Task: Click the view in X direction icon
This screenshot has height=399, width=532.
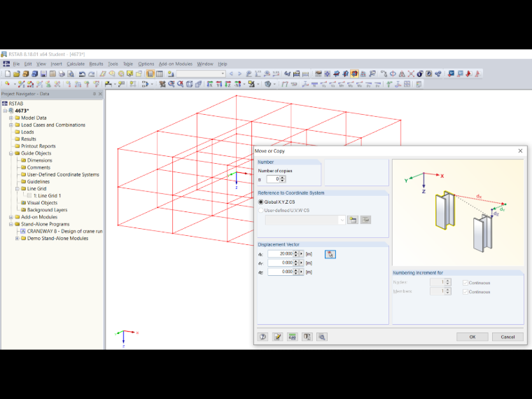Action: click(x=210, y=84)
